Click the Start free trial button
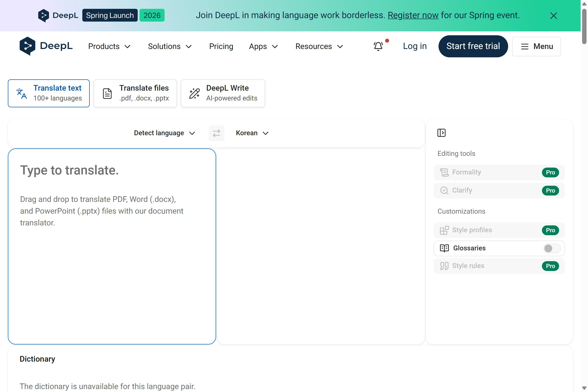The width and height of the screenshot is (588, 392). coord(473,46)
